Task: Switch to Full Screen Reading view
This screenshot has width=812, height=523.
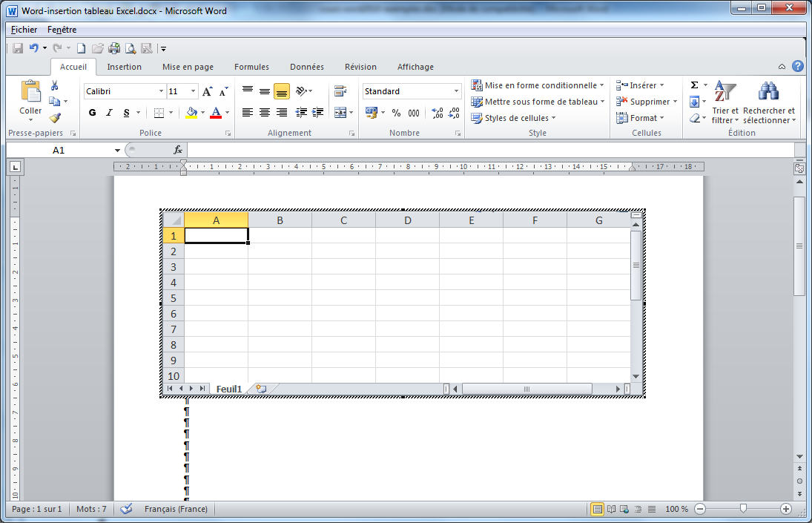Action: [611, 509]
